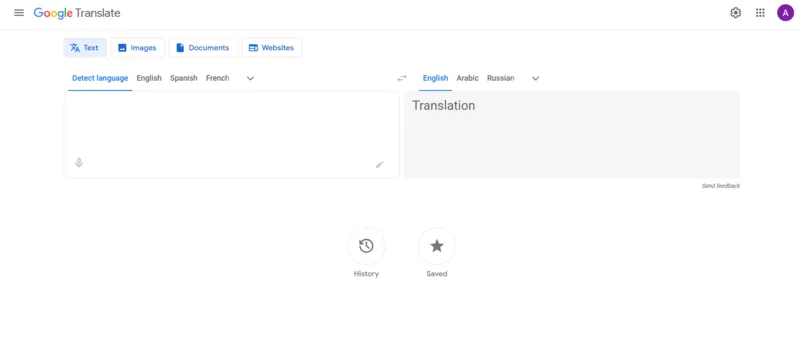Switch to the Images translation tab
The image size is (800, 362).
[x=137, y=48]
